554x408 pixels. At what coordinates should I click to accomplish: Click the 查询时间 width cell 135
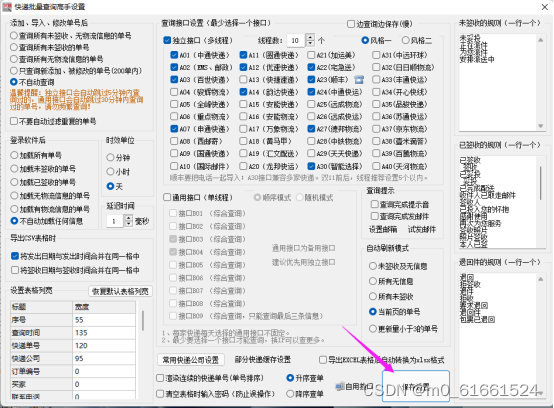(104, 333)
